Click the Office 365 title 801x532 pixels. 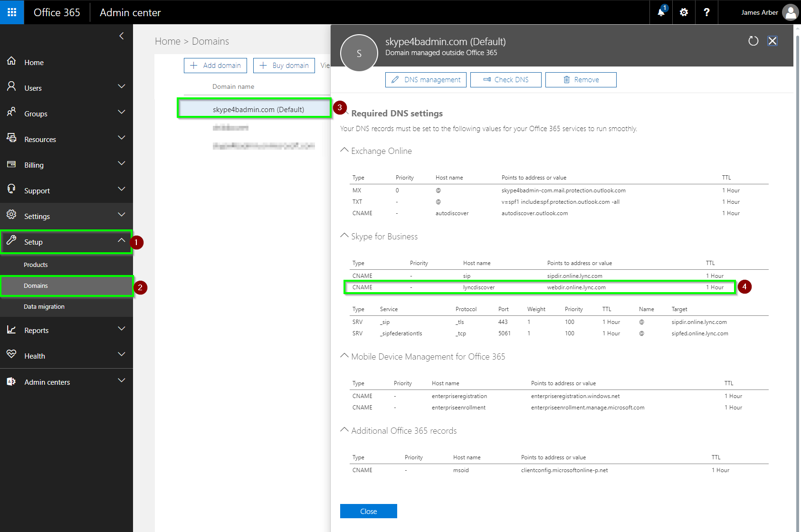[57, 12]
